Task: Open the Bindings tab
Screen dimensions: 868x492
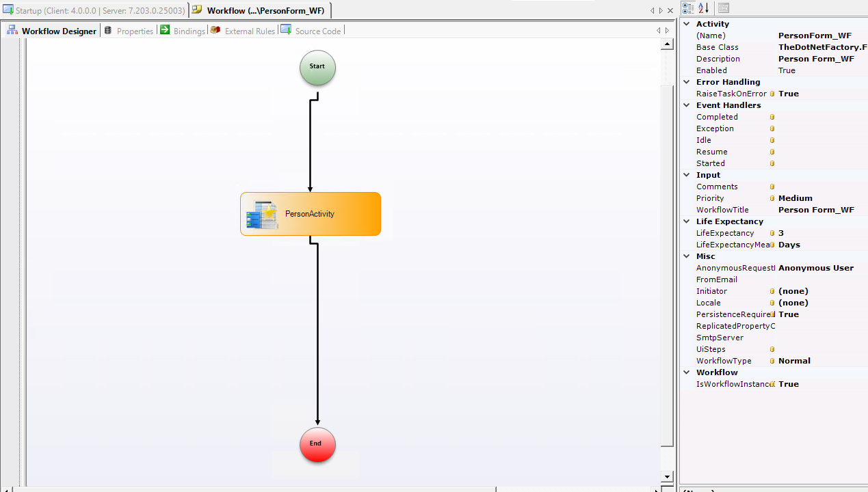Action: pyautogui.click(x=183, y=31)
